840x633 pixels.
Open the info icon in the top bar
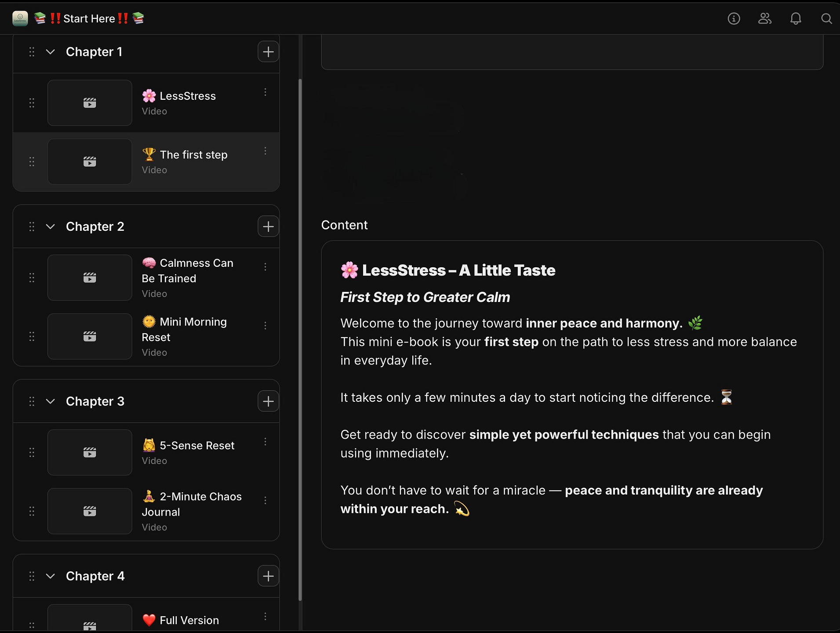coord(734,18)
